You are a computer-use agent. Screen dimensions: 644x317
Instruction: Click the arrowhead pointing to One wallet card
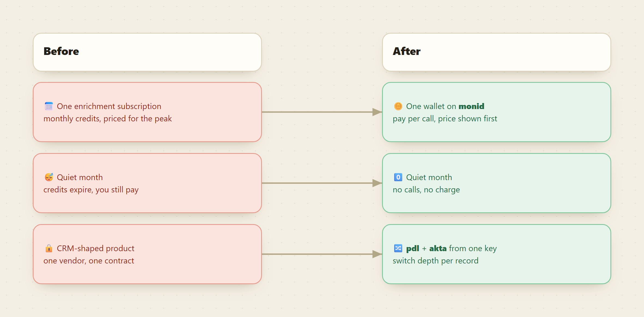(x=377, y=112)
